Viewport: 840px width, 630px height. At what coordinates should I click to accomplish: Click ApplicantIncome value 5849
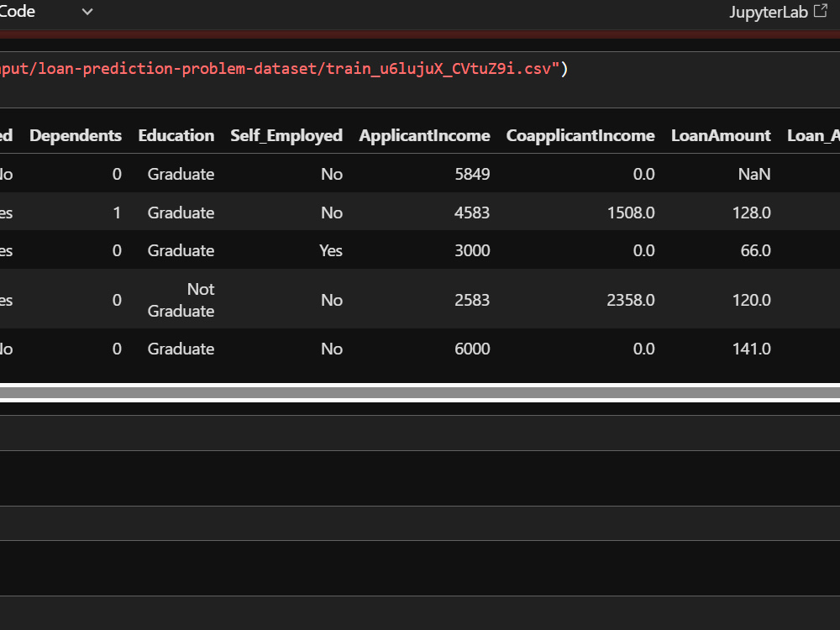coord(472,174)
